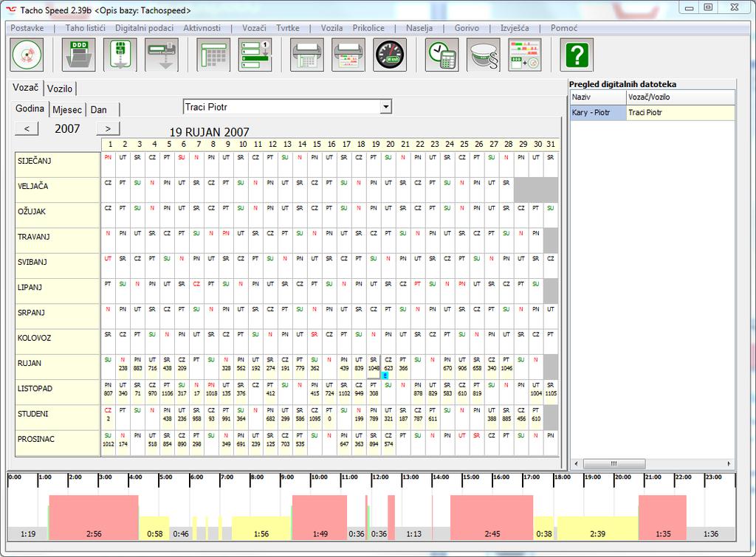Open the Naselja menu
Viewport: 756px width, 557px height.
click(419, 28)
